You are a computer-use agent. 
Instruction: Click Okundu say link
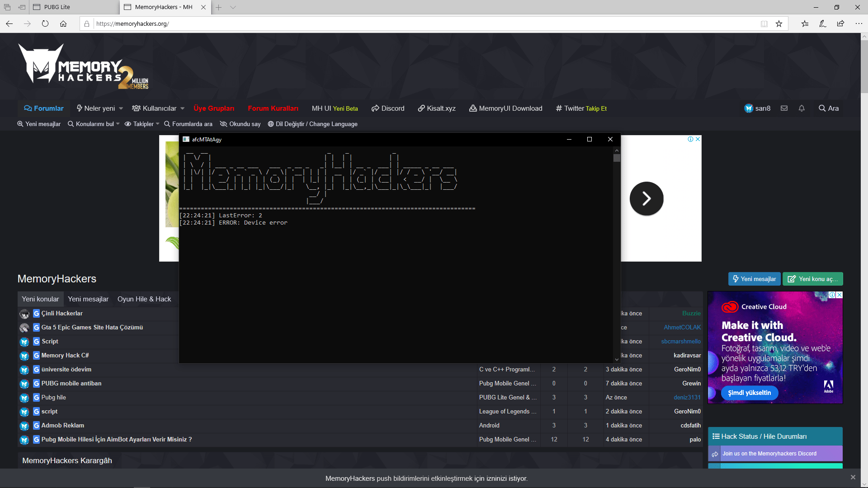point(240,124)
